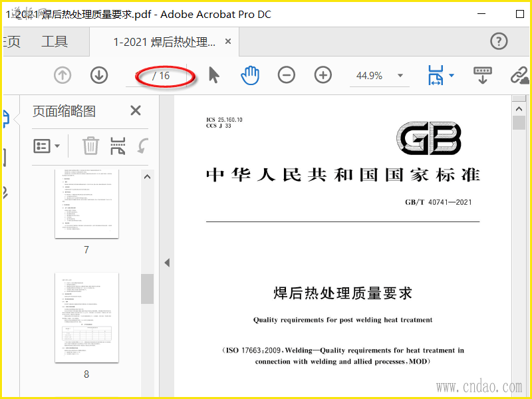The height and width of the screenshot is (399, 532).
Task: Activate the Hand pan tool
Action: (x=250, y=75)
